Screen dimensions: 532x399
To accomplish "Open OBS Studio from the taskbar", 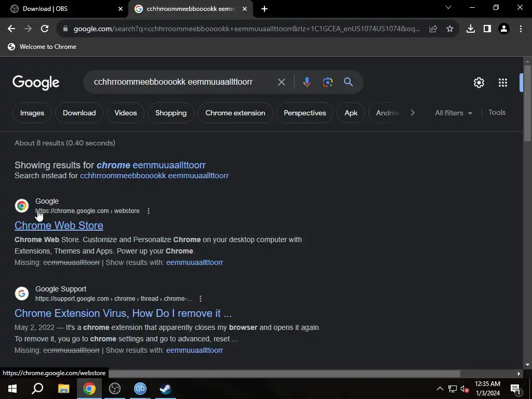I will [115, 389].
